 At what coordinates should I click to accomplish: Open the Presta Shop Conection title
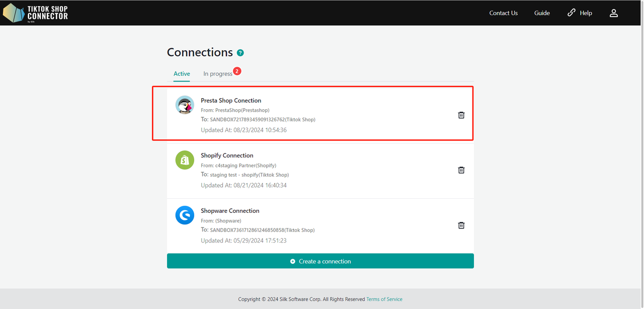(x=231, y=100)
